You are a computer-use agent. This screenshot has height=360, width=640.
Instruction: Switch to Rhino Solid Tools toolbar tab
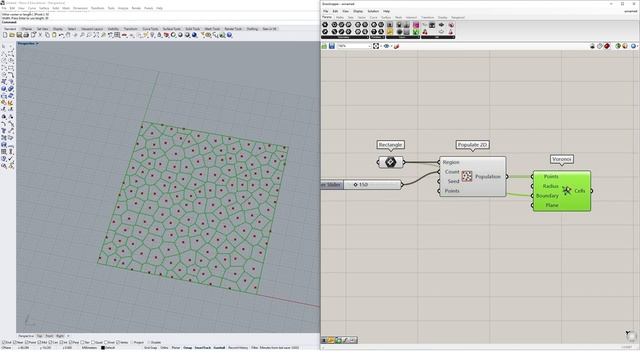coord(193,29)
